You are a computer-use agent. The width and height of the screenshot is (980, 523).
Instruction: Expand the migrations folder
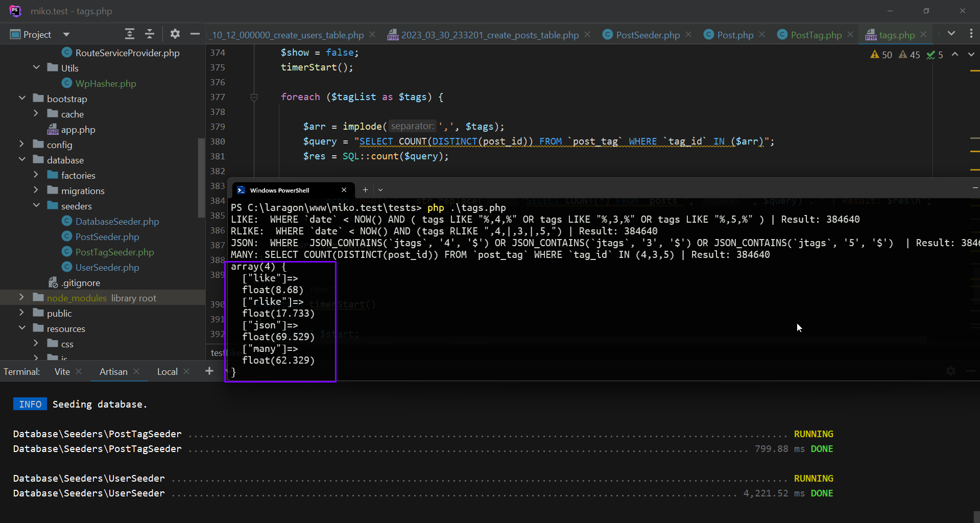(x=36, y=191)
